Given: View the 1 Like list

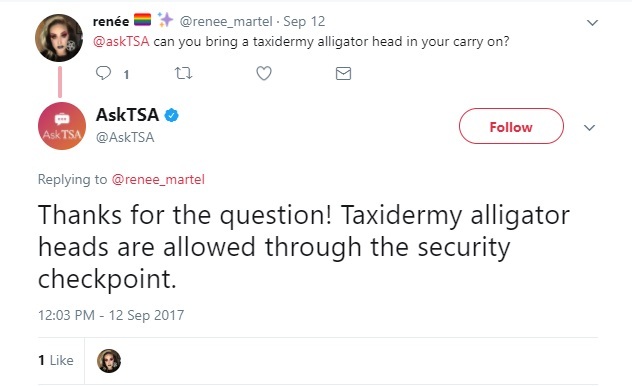Looking at the screenshot, I should [56, 360].
